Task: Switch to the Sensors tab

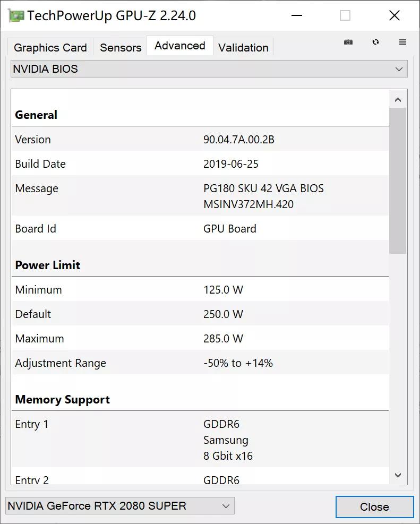Action: pyautogui.click(x=120, y=48)
